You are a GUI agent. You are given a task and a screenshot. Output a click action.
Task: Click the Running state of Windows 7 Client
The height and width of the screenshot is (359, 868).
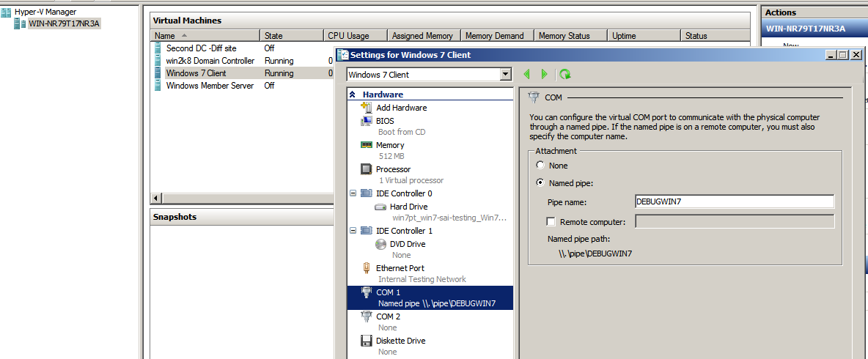[x=279, y=73]
